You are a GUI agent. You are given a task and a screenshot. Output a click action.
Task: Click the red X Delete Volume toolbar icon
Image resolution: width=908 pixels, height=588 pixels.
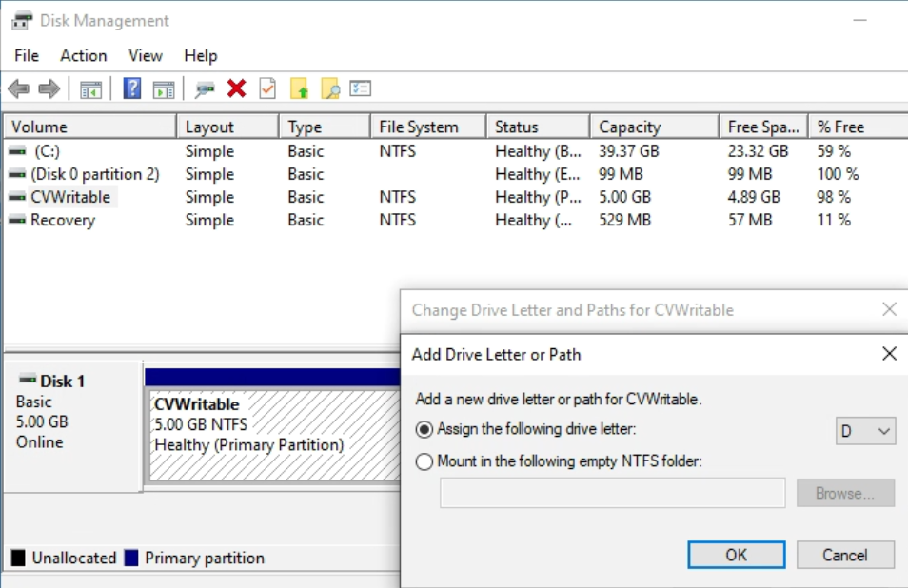pos(236,89)
